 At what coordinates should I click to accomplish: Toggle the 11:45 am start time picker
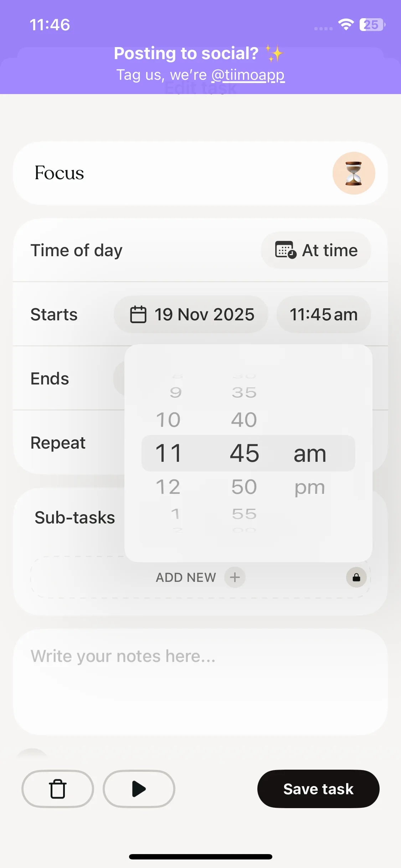tap(324, 314)
